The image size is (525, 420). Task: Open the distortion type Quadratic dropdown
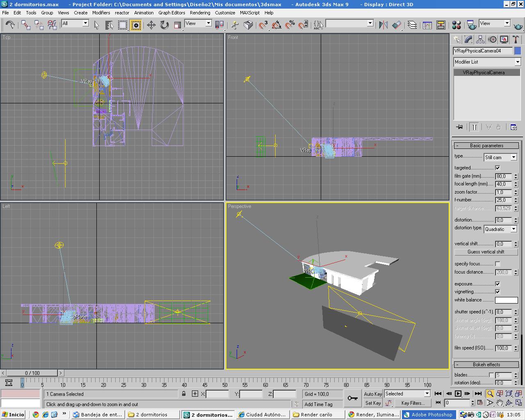tap(500, 229)
